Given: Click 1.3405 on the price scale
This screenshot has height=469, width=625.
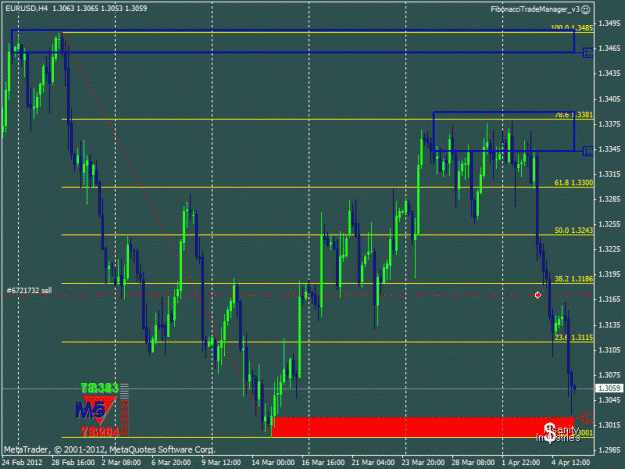Looking at the screenshot, I should (610, 99).
